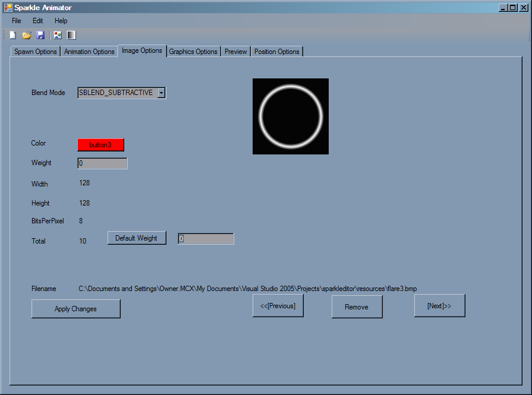Switch to the Spawn Options tab
532x395 pixels.
click(x=34, y=52)
